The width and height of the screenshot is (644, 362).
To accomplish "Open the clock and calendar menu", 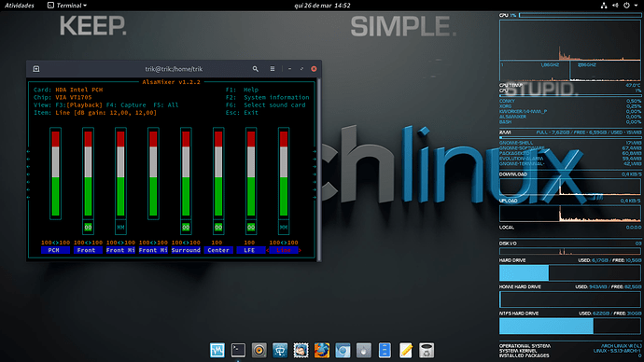I will (x=322, y=6).
